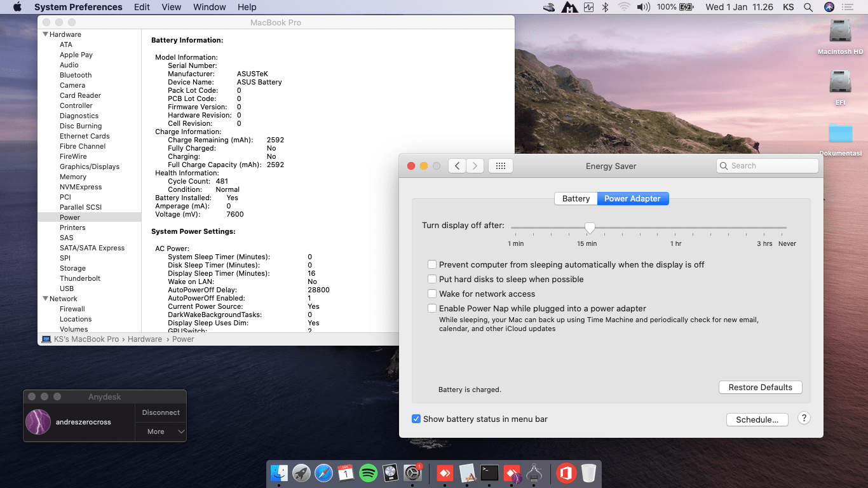The width and height of the screenshot is (868, 488).
Task: Open the Edit menu
Action: [142, 7]
